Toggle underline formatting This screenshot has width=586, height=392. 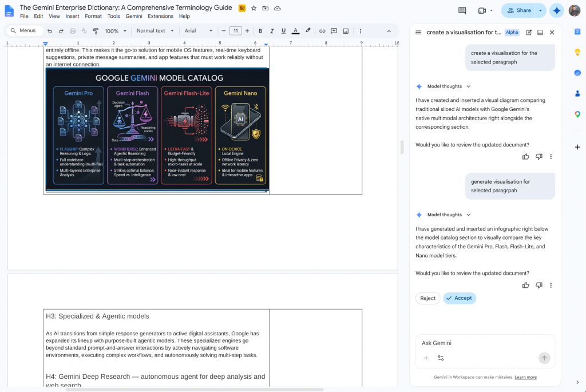283,31
